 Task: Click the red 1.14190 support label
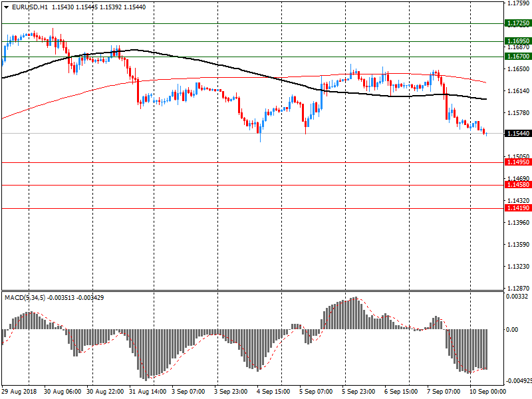[x=517, y=208]
